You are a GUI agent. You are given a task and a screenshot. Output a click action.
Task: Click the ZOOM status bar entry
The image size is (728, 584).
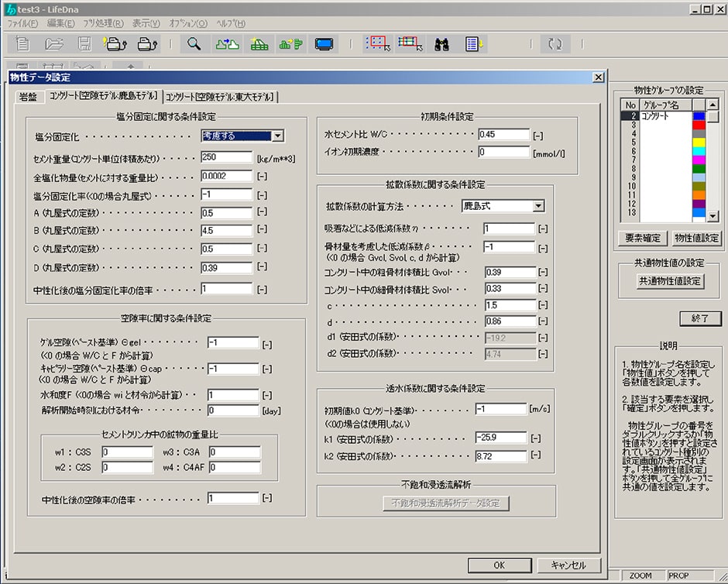[640, 575]
